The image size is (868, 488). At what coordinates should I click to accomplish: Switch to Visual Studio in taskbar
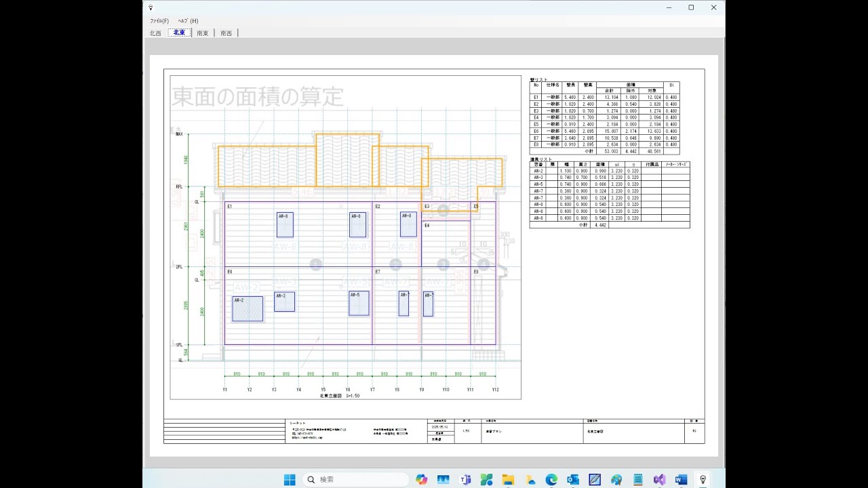point(660,479)
